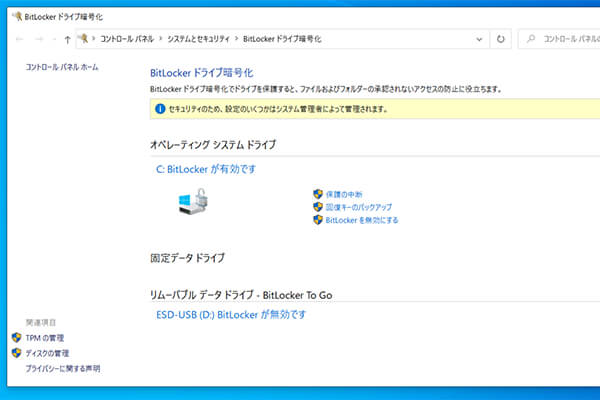Click the back arrow navigation button
600x400 pixels.
pos(20,39)
